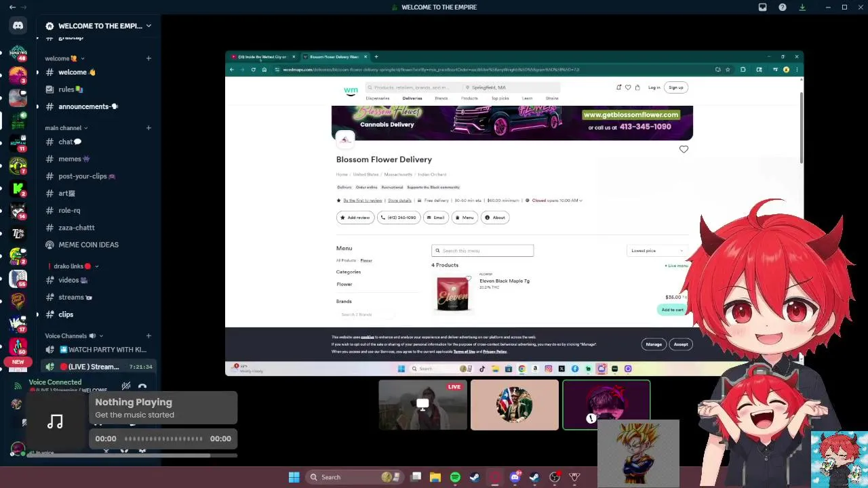This screenshot has height=488, width=868.
Task: Click the About button on listing
Action: 495,218
